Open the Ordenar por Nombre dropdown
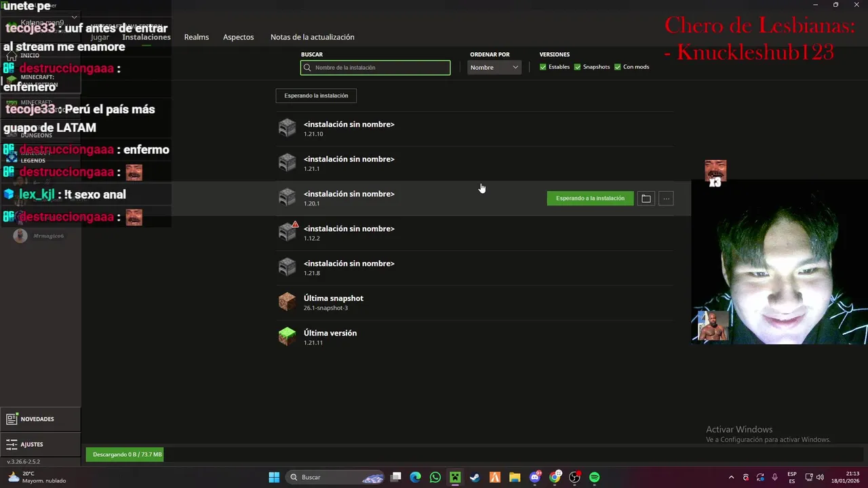This screenshot has width=868, height=488. [x=494, y=67]
